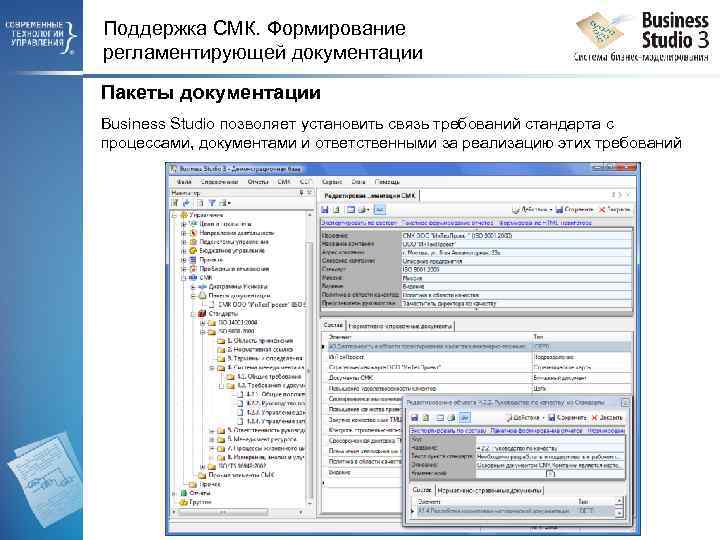Collapse the СМК tree node
The width and height of the screenshot is (720, 540).
coord(184,278)
